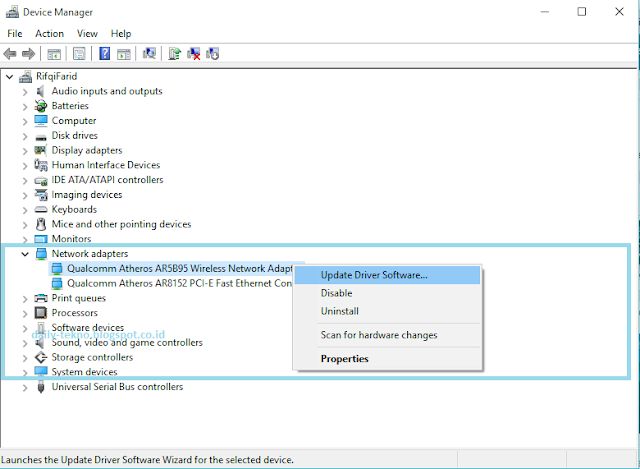Select the System devices label
Image resolution: width=640 pixels, height=469 pixels.
(x=84, y=372)
